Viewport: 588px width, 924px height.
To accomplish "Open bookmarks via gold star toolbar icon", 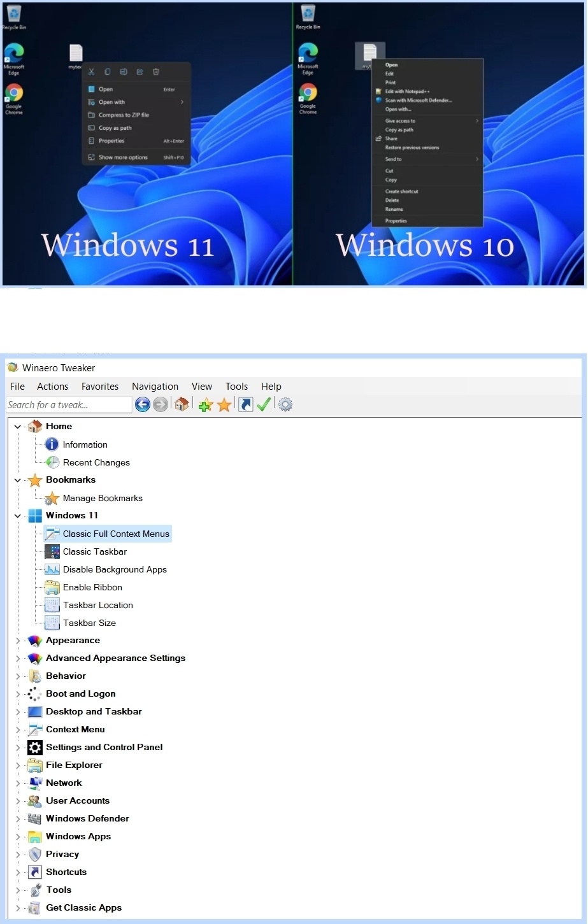I will pyautogui.click(x=224, y=405).
